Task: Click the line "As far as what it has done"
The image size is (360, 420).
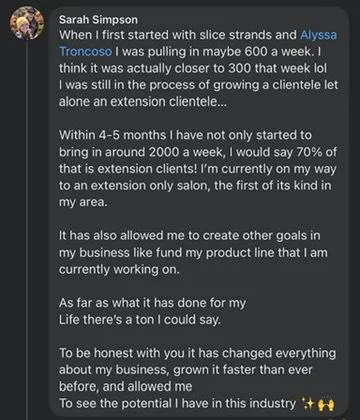Action: click(152, 303)
